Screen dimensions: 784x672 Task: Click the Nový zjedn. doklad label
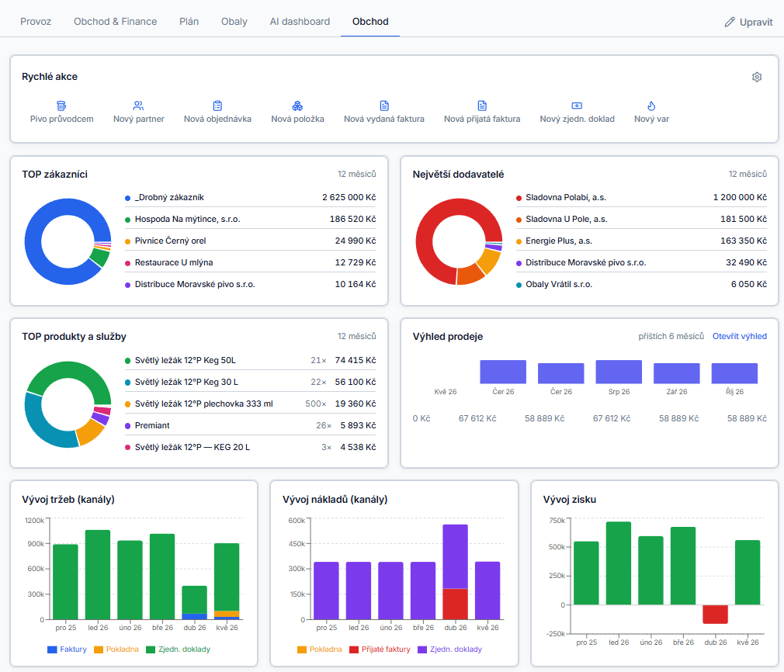pos(577,119)
